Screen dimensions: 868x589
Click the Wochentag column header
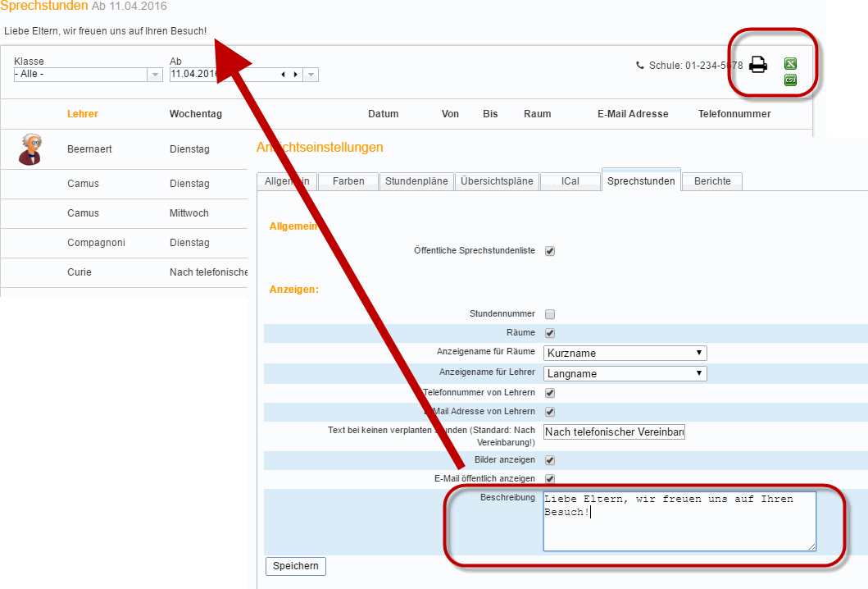pyautogui.click(x=195, y=113)
